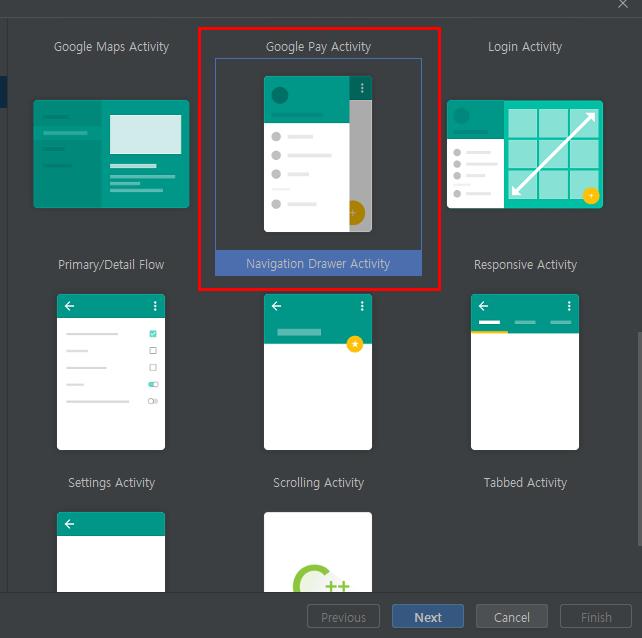Select the C++ template thumbnail
This screenshot has width=642, height=638.
(318, 552)
